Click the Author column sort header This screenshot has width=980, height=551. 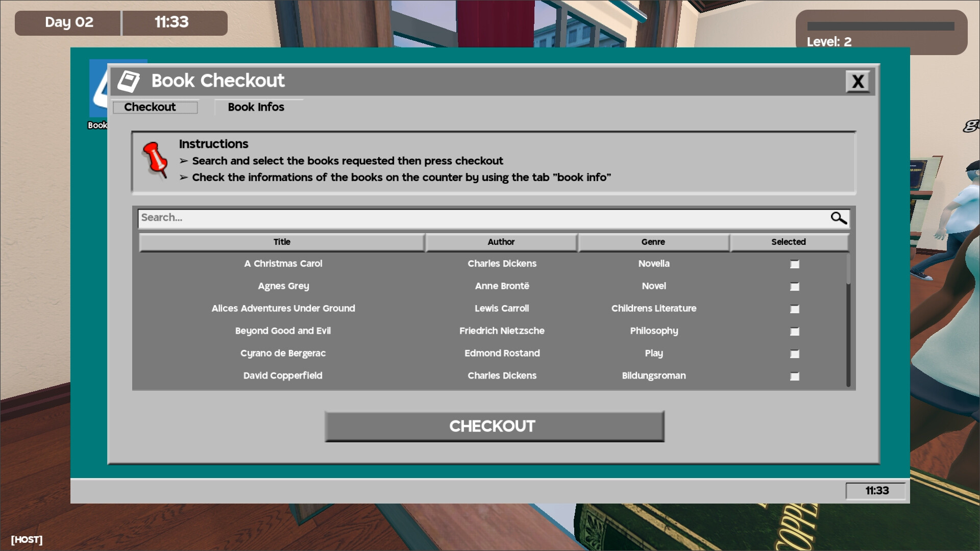click(501, 241)
